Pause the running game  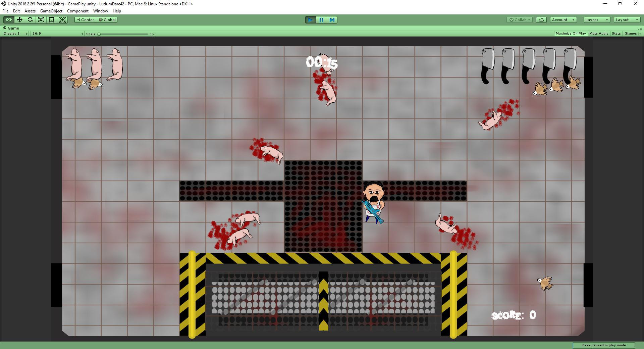coord(321,20)
